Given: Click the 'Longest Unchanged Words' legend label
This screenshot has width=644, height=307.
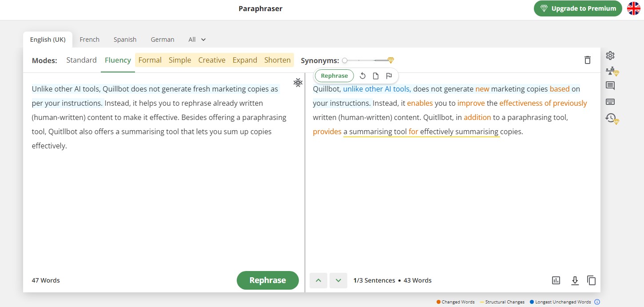Looking at the screenshot, I should point(563,302).
